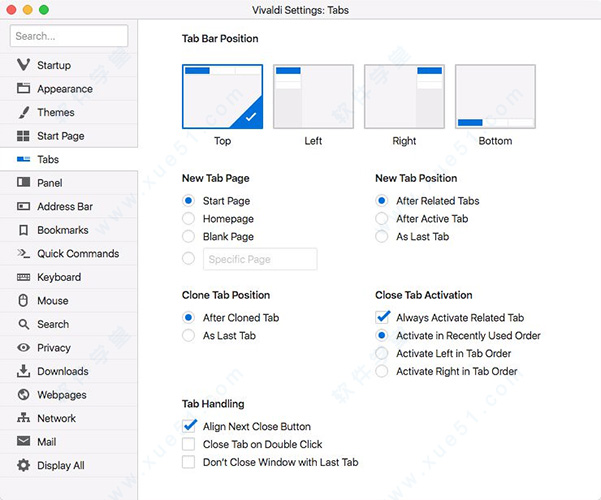Select the Specific Page radio button
Screen dimensions: 601x500
pos(188,258)
